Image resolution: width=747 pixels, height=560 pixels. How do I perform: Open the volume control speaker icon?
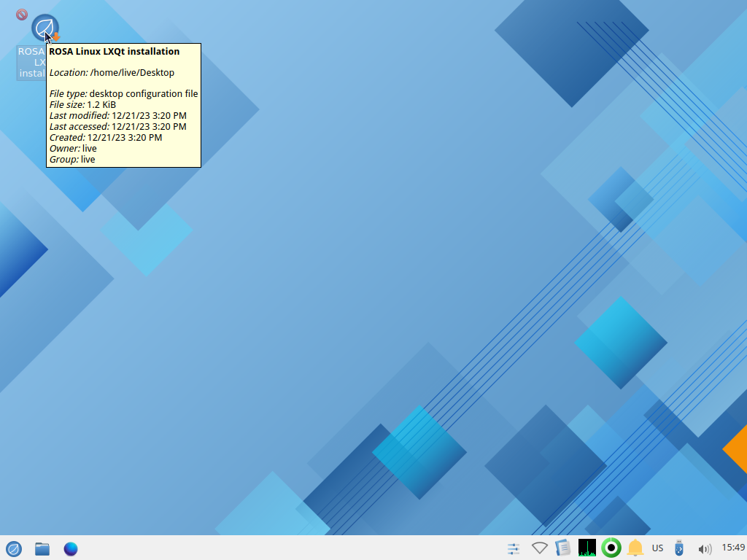[704, 548]
